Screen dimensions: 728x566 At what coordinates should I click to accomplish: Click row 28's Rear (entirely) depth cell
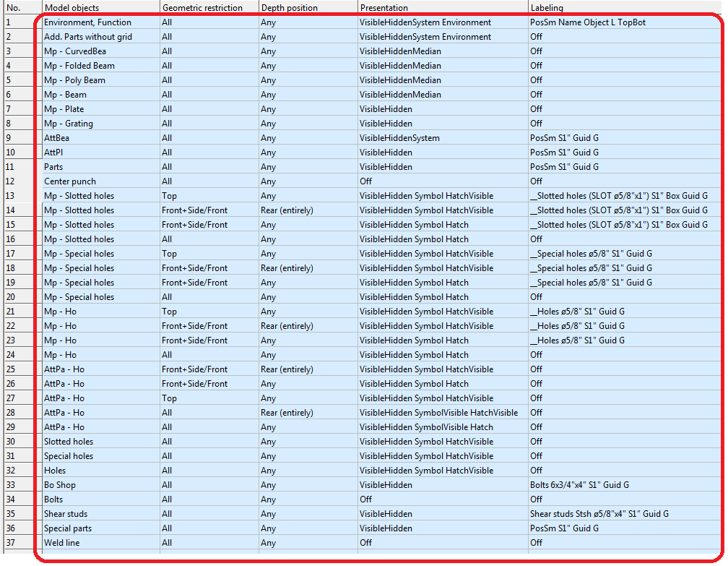click(x=308, y=412)
